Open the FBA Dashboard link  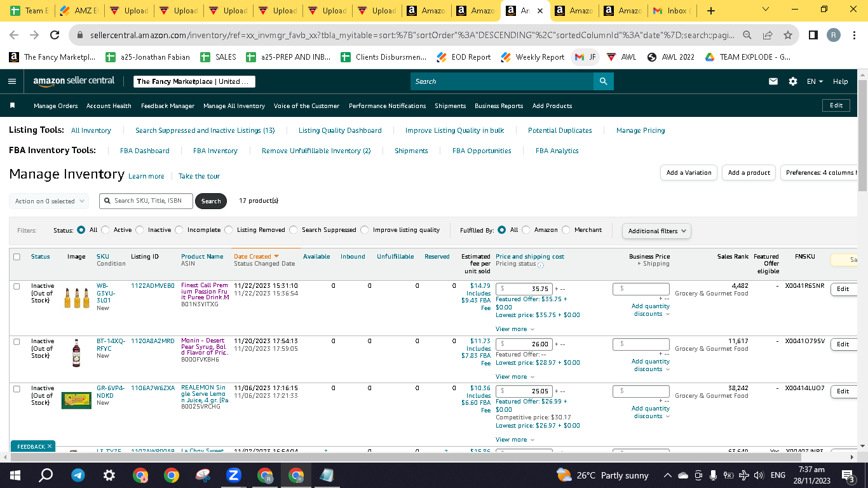tap(145, 151)
